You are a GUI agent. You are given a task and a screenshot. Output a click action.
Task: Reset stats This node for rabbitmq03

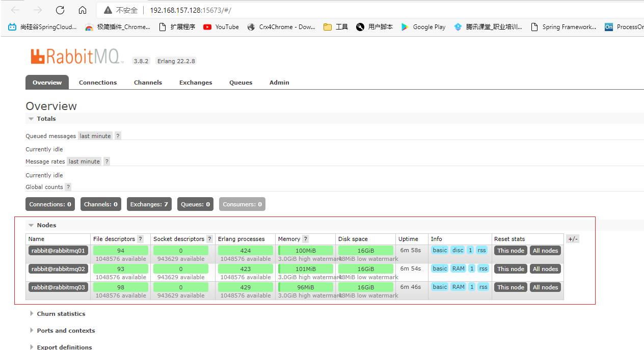[x=511, y=287]
